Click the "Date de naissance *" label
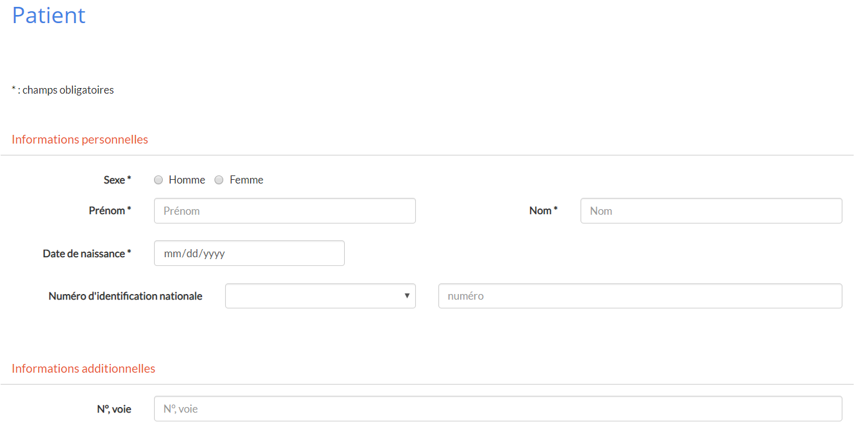Image resolution: width=868 pixels, height=432 pixels. 87,253
